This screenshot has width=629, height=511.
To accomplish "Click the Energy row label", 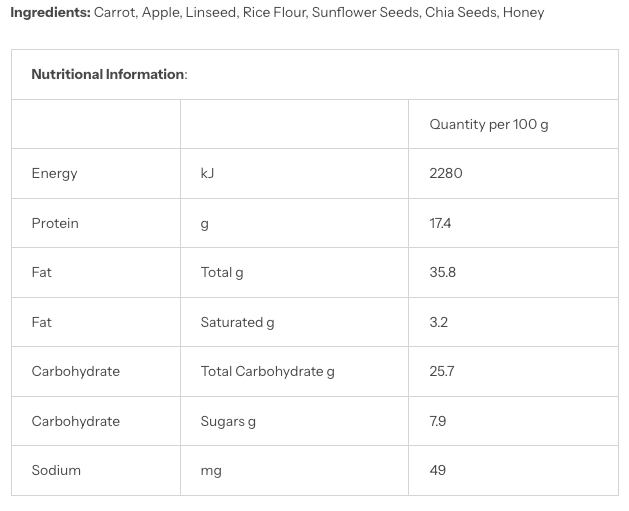I will pyautogui.click(x=55, y=174).
